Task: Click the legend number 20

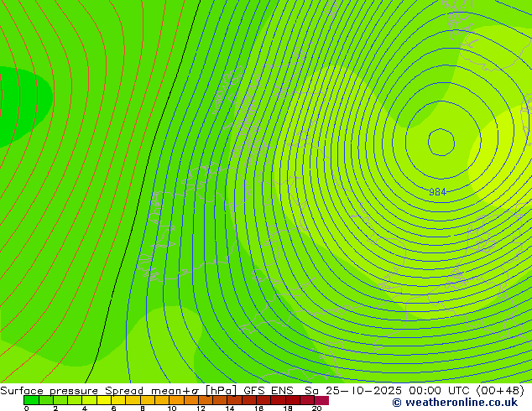Action: click(x=316, y=408)
